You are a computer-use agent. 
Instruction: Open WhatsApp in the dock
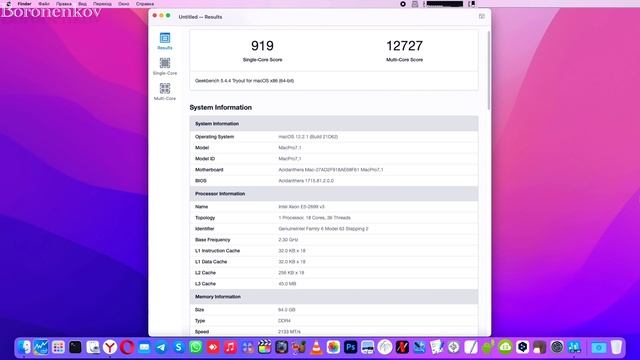click(196, 347)
